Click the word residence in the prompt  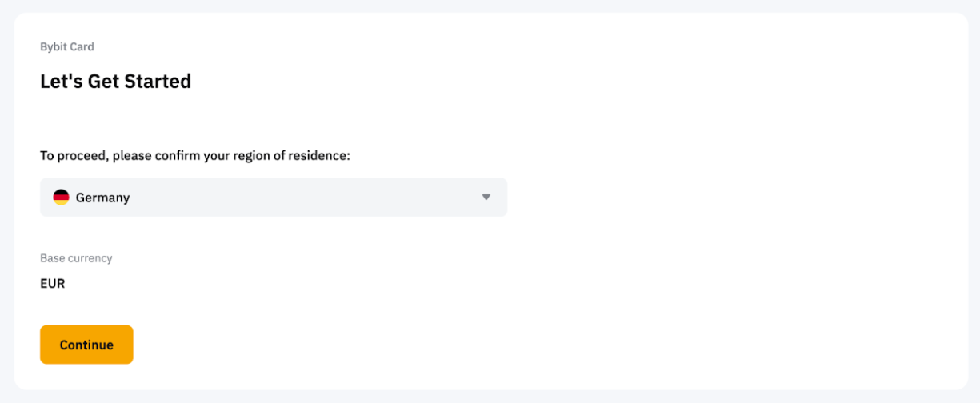[x=321, y=155]
